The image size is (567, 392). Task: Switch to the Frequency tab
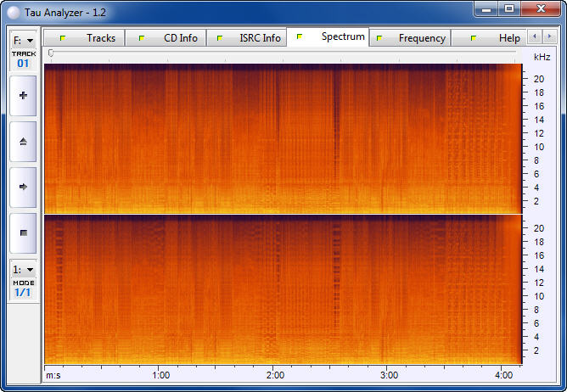[x=411, y=38]
